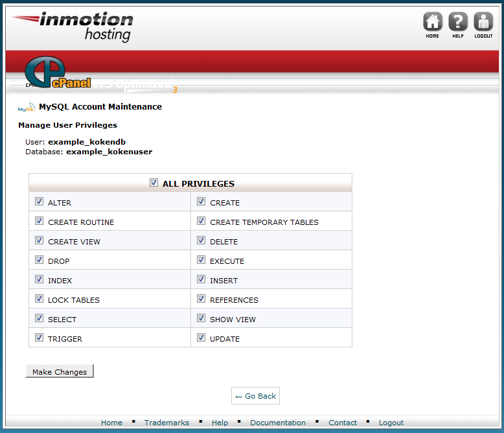Click the database name example_kokenuser
This screenshot has height=433, width=504.
tap(109, 152)
